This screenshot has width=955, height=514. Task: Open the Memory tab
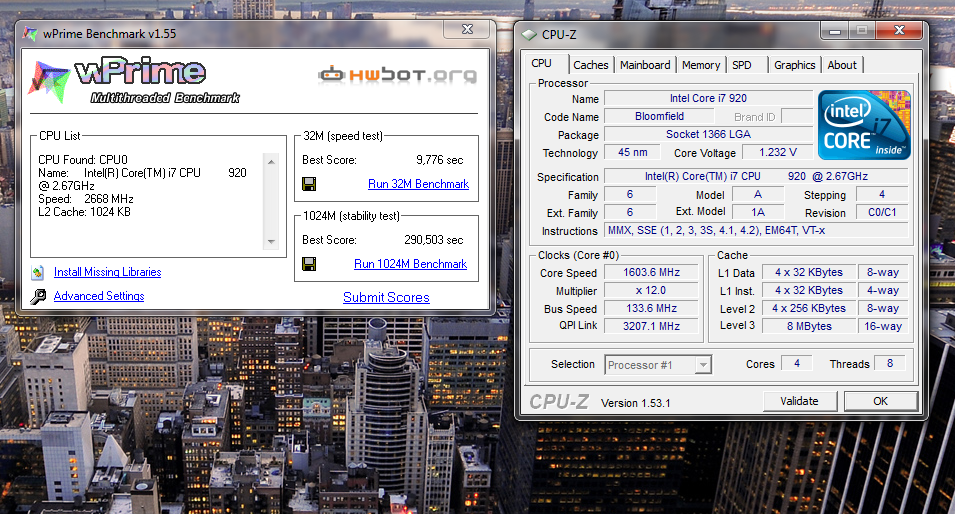tap(701, 65)
